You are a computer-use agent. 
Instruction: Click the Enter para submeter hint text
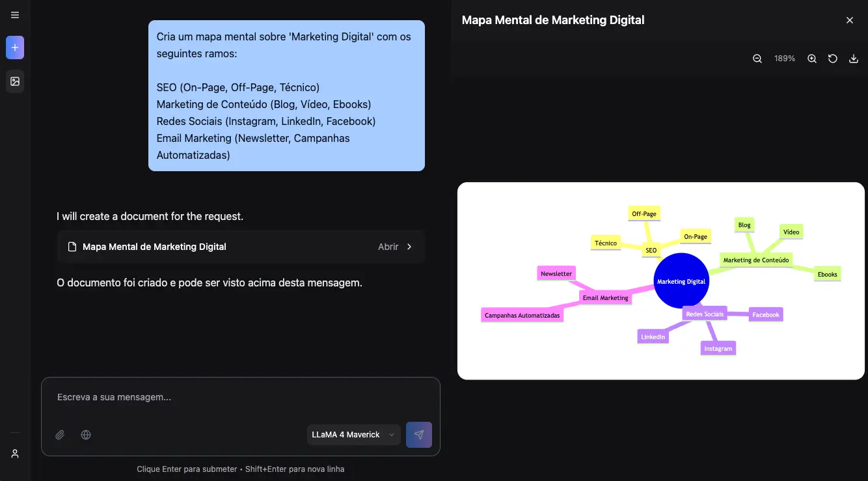click(x=240, y=469)
